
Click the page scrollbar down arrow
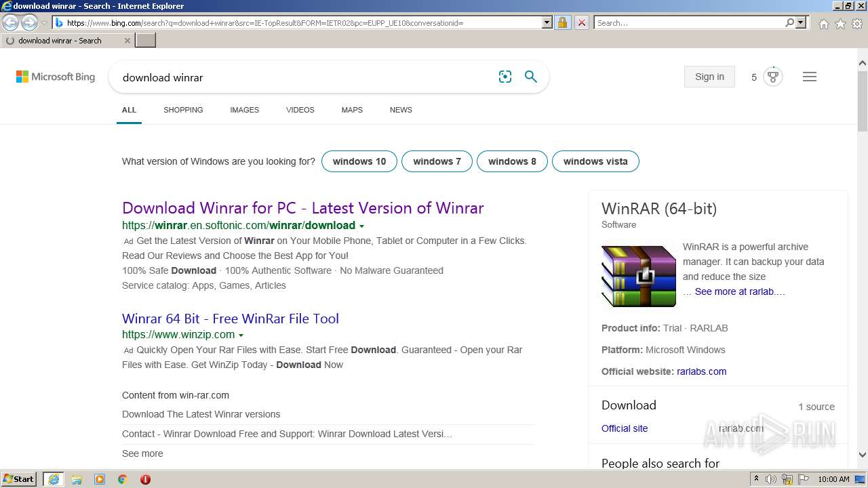point(863,455)
